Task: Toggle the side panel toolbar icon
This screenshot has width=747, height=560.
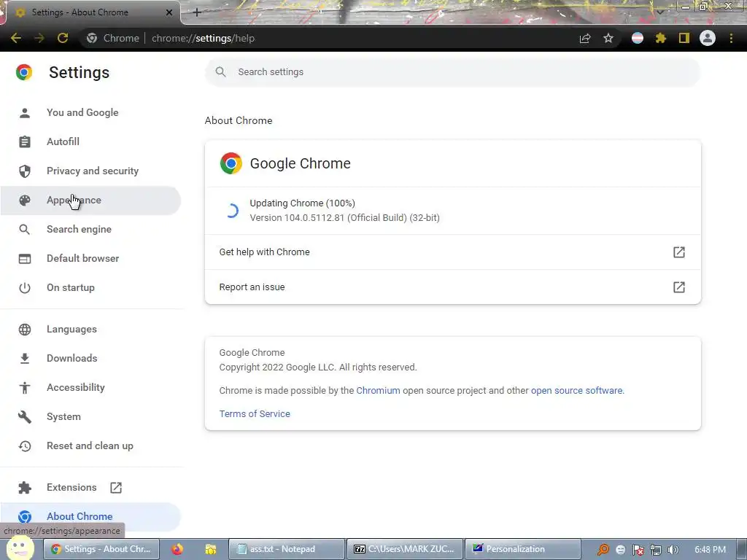Action: coord(684,38)
